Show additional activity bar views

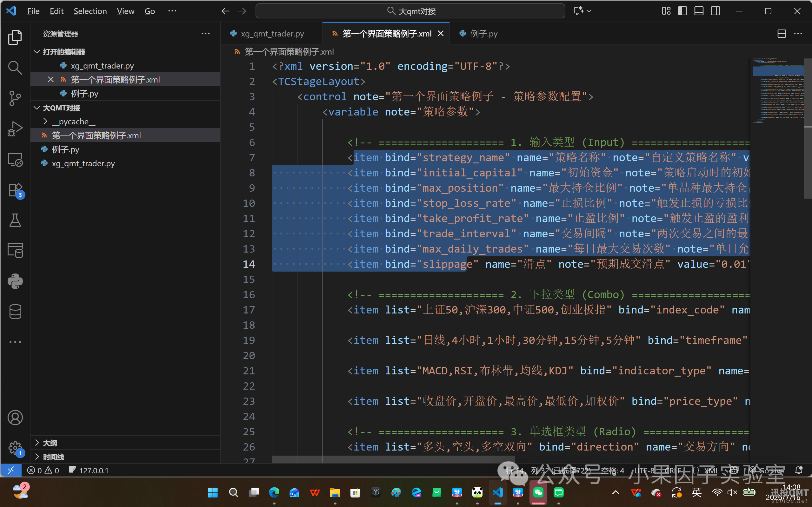coord(15,342)
